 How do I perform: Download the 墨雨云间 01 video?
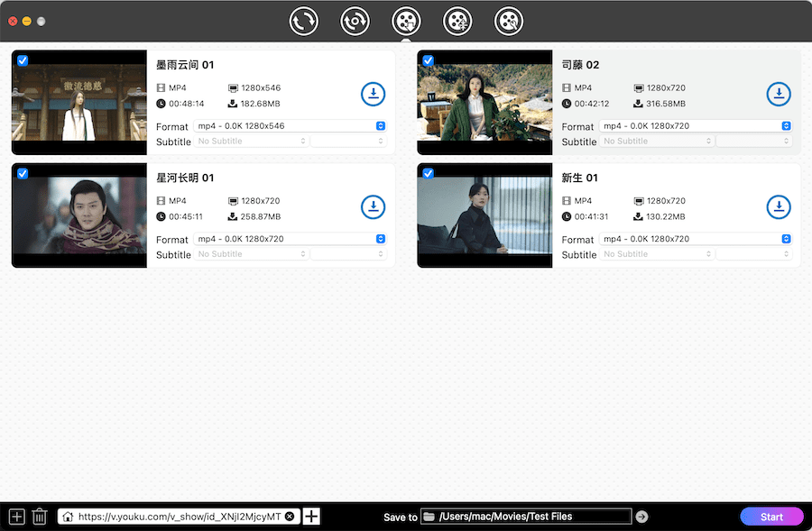(x=373, y=94)
